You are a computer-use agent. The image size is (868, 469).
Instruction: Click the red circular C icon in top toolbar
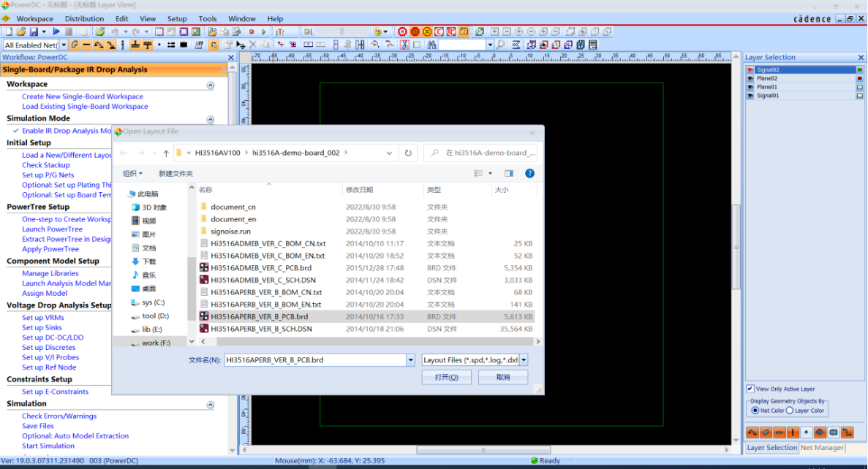point(439,31)
